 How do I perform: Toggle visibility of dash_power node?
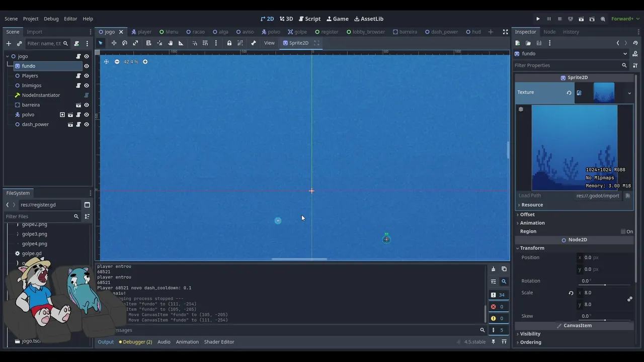tap(87, 124)
